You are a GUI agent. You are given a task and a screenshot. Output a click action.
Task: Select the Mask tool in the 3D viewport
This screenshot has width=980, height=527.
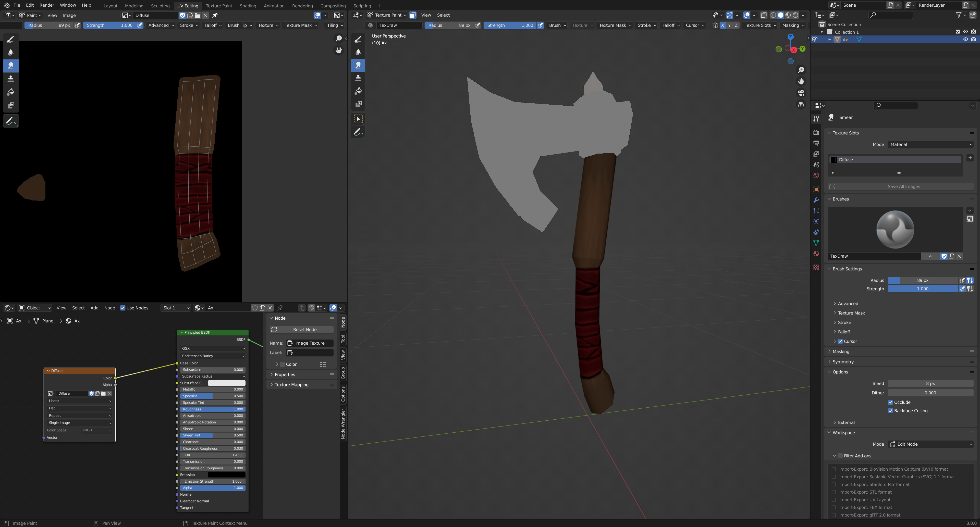358,104
